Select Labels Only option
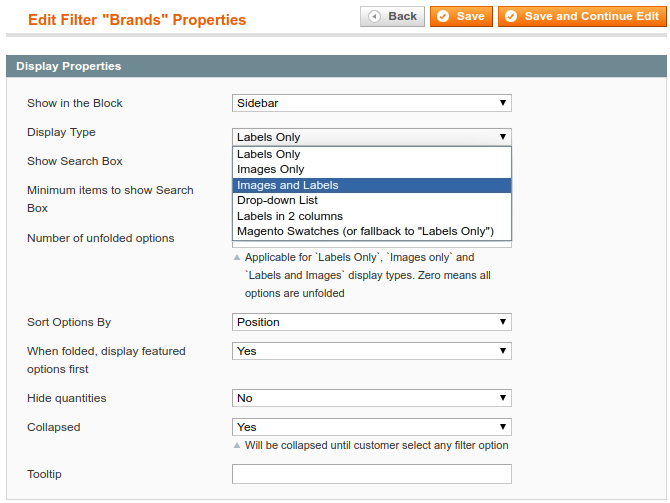The image size is (670, 503). [x=269, y=154]
